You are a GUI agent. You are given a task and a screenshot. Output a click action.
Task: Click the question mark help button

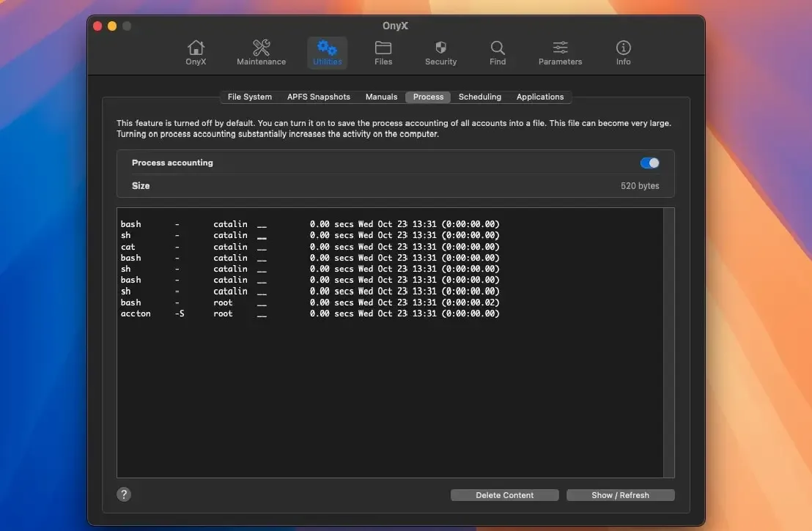coord(124,494)
